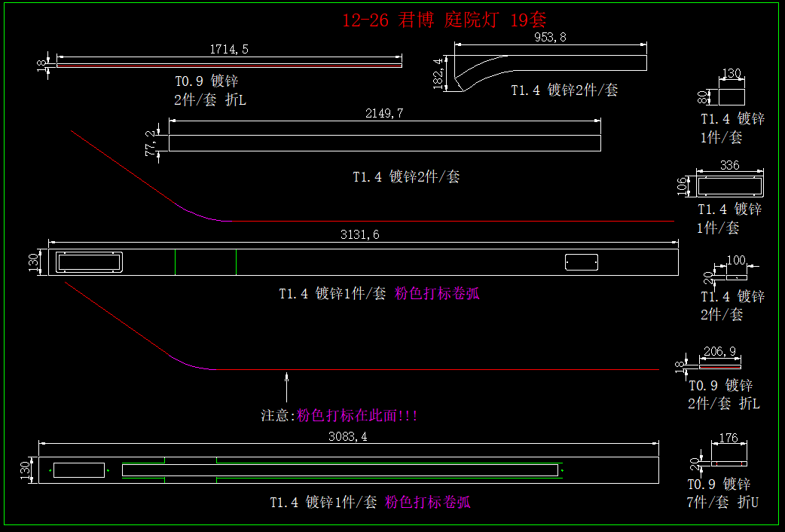Click the 注意:粉色打标在此面!!! note text
Screen dimensions: 785x532
(339, 415)
